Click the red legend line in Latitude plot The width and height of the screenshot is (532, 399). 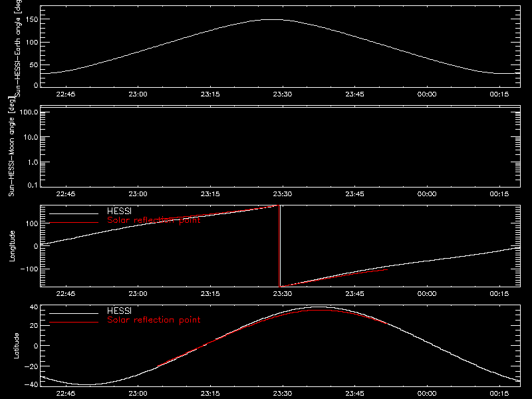point(74,323)
